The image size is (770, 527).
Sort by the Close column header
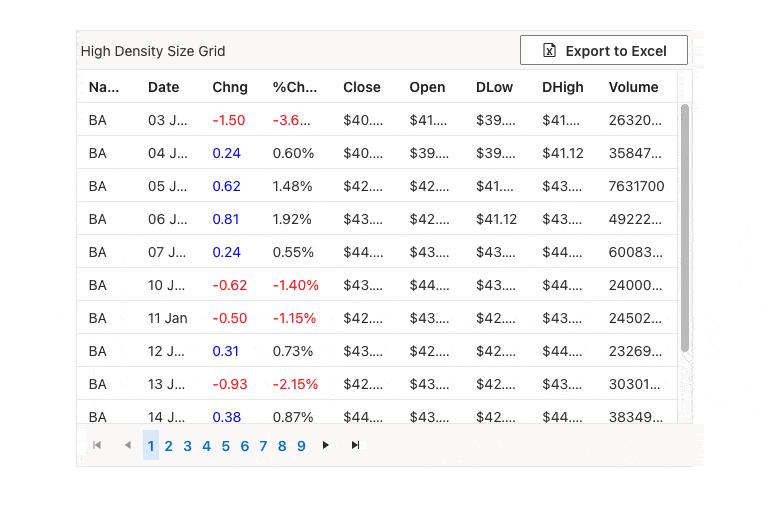pyautogui.click(x=362, y=87)
